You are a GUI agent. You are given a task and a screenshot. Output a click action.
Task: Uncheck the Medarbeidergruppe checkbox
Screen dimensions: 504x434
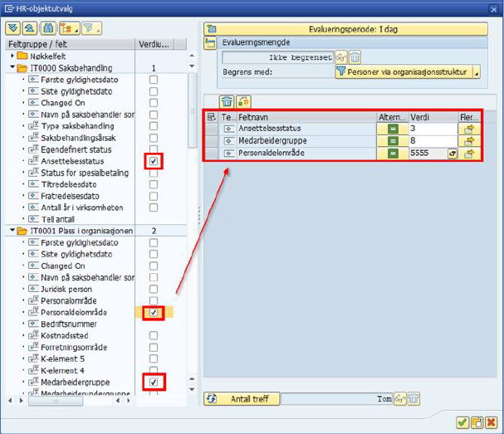coord(154,383)
